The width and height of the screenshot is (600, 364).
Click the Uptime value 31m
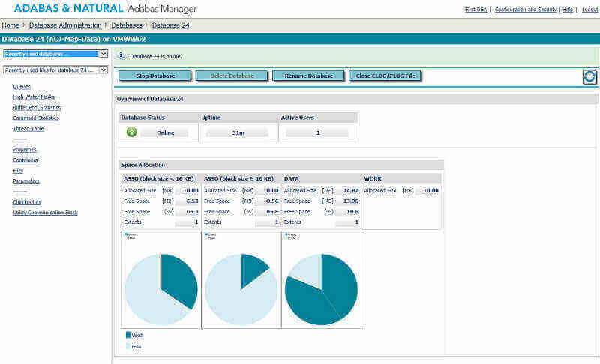[238, 133]
